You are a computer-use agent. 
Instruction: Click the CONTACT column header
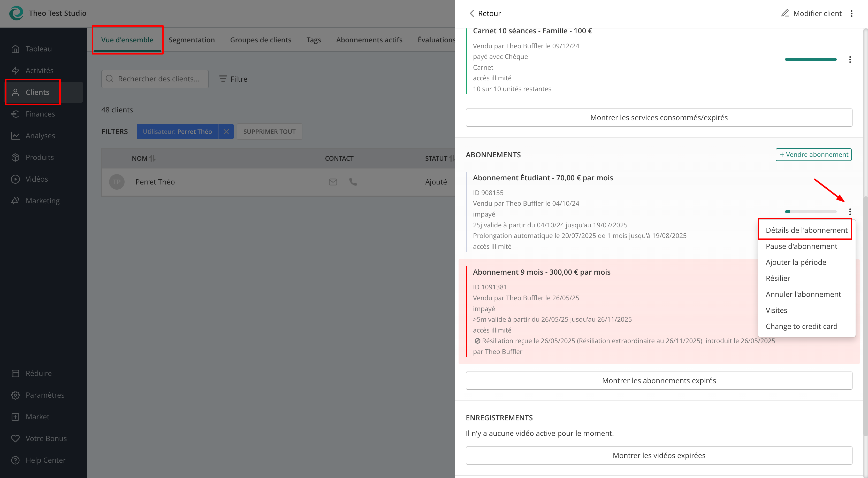pos(339,158)
